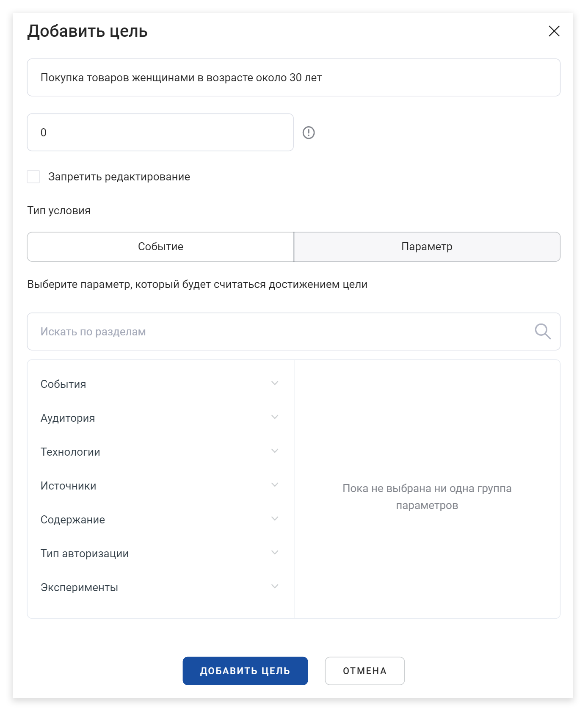Close the Добавить цель dialog
Viewport: 588px width, 711px height.
coord(554,31)
